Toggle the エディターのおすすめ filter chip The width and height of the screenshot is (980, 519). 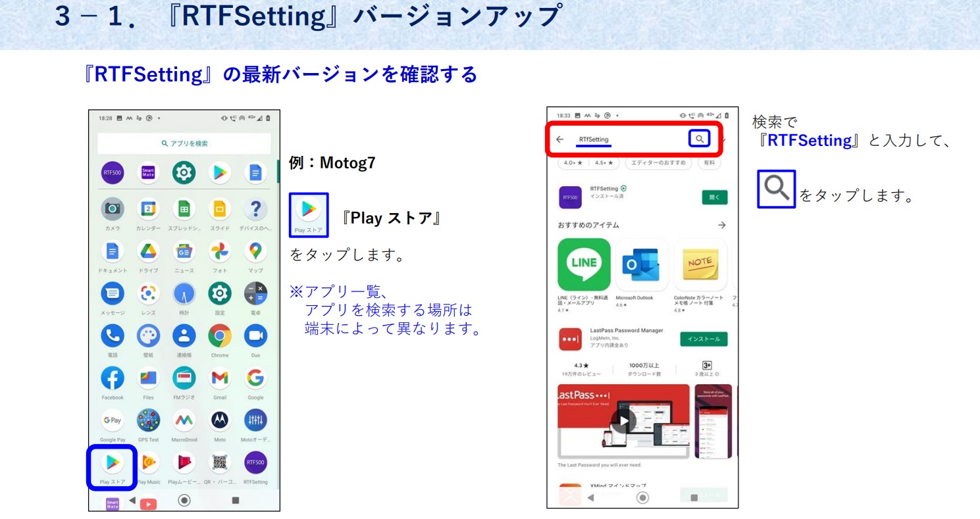tap(658, 162)
